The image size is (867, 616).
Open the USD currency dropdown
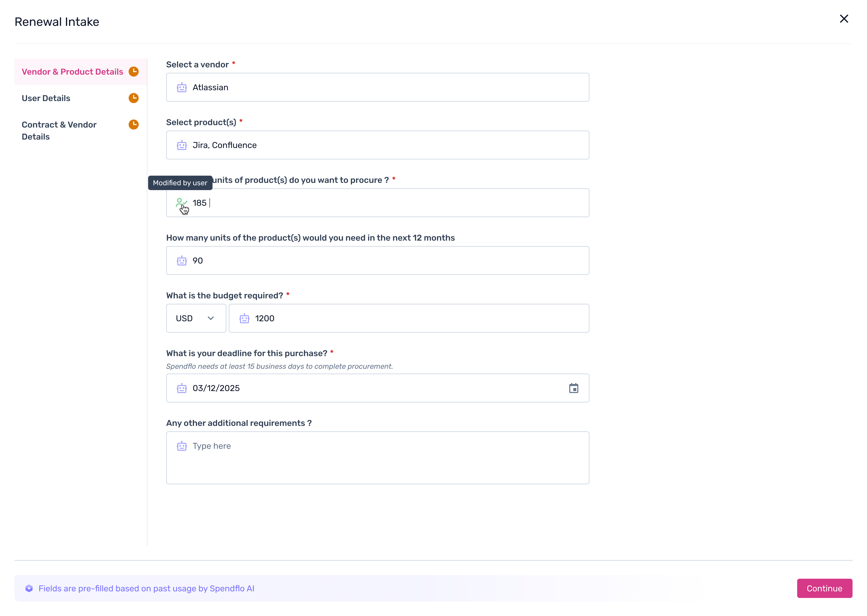tap(196, 318)
